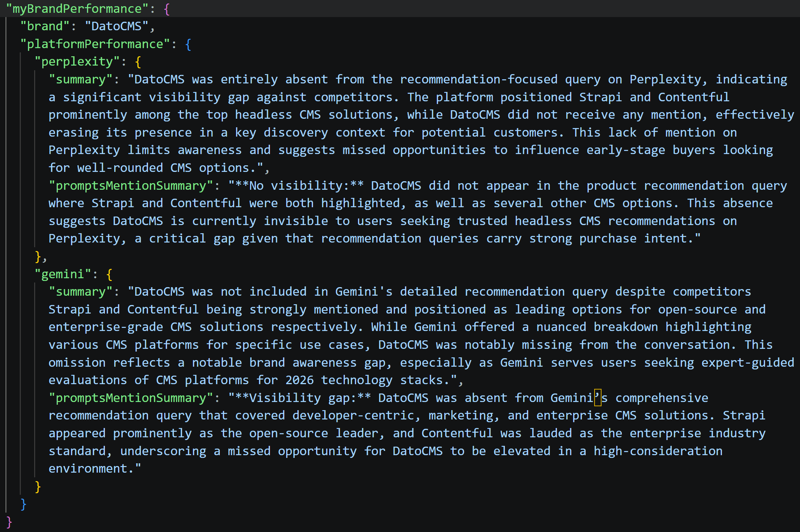800x532 pixels.
Task: Click the "platformPerformance" key
Action: tap(95, 44)
